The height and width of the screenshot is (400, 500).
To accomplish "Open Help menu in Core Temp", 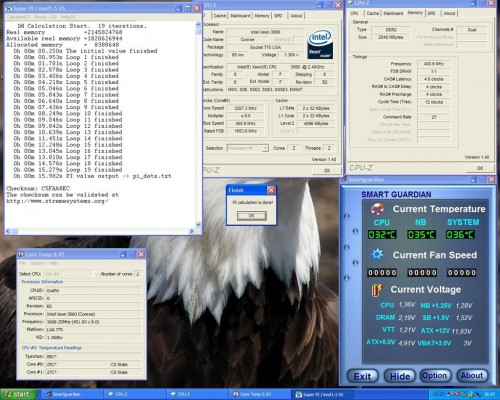I will (x=54, y=263).
